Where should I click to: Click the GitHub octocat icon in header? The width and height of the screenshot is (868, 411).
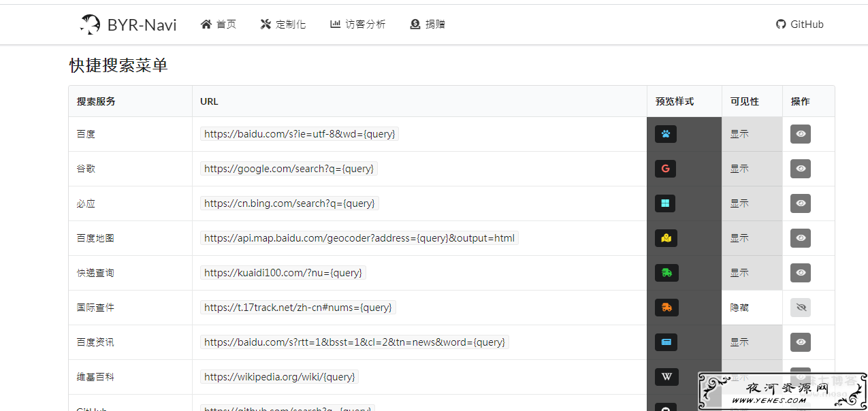click(x=781, y=24)
